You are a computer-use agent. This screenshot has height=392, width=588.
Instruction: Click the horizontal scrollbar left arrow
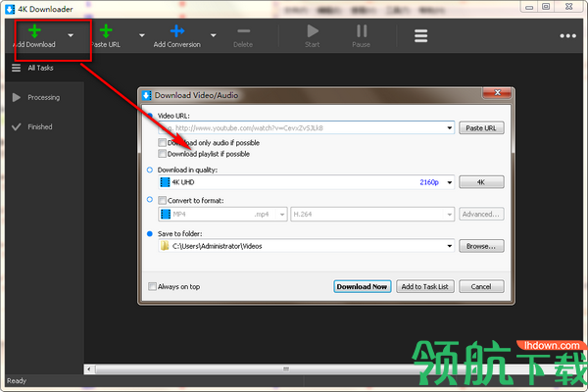pos(89,369)
